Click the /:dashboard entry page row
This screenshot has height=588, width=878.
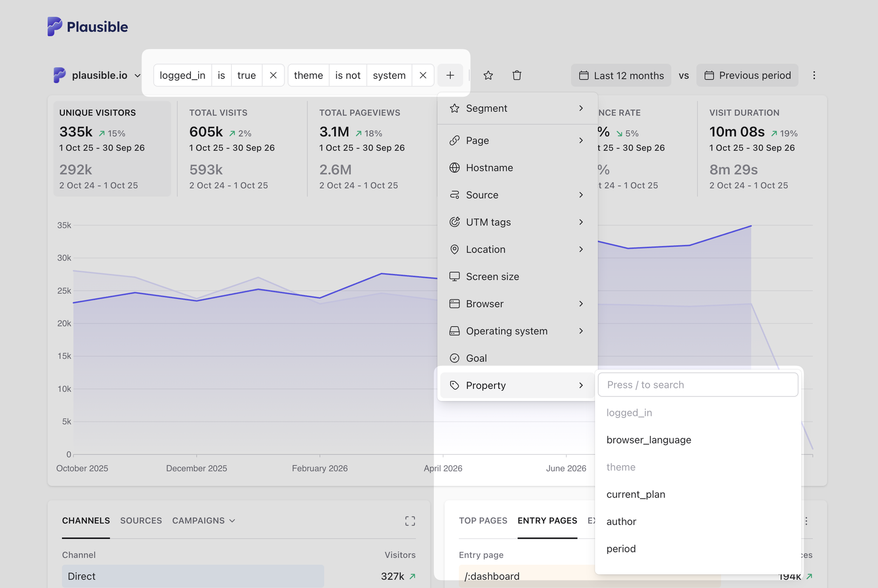527,576
